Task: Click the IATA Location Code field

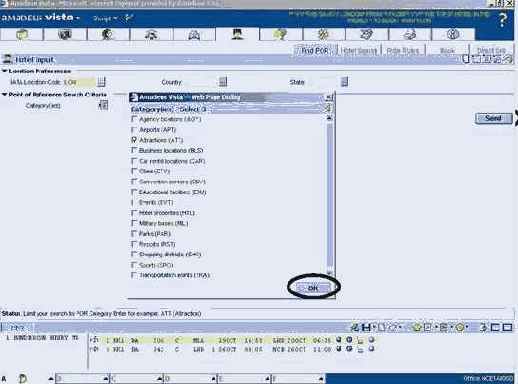Action: (79, 82)
